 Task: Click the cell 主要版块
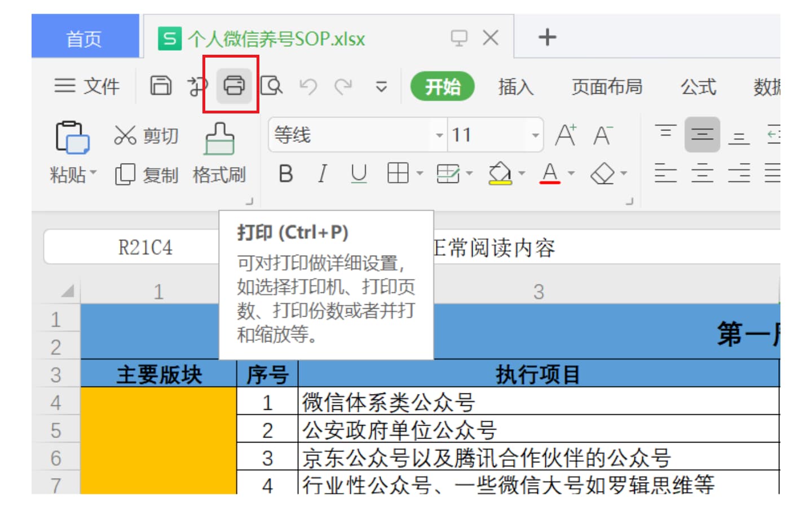(159, 374)
